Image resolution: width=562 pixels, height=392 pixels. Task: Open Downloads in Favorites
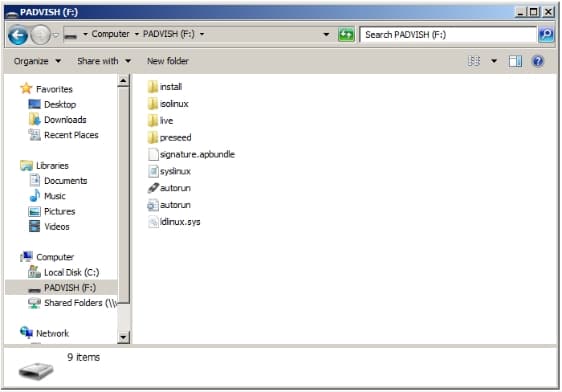point(65,120)
